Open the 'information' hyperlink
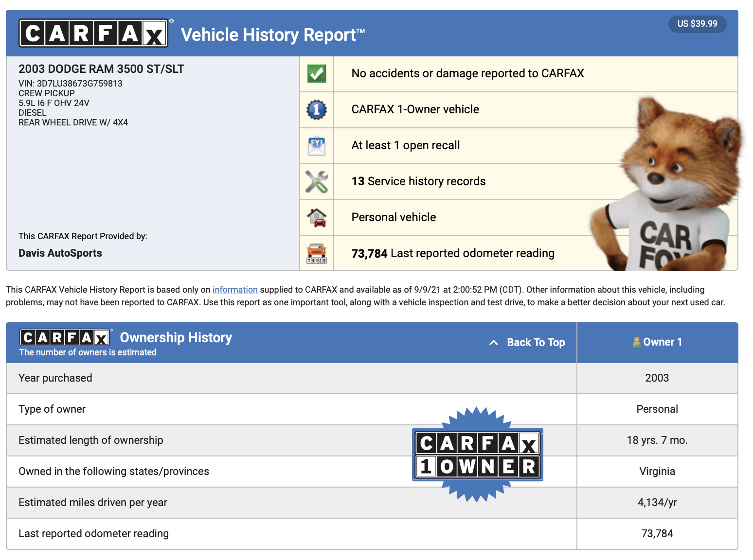 point(235,290)
